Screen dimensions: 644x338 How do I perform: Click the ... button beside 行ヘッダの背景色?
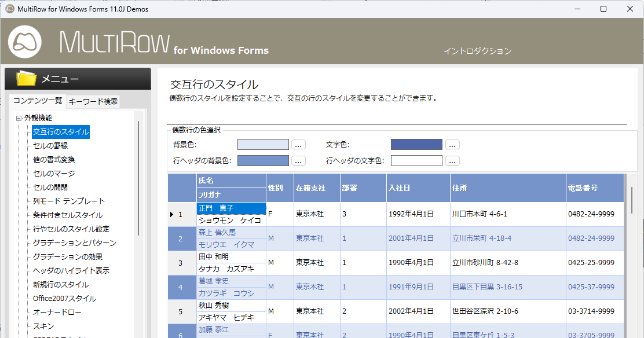(x=298, y=160)
